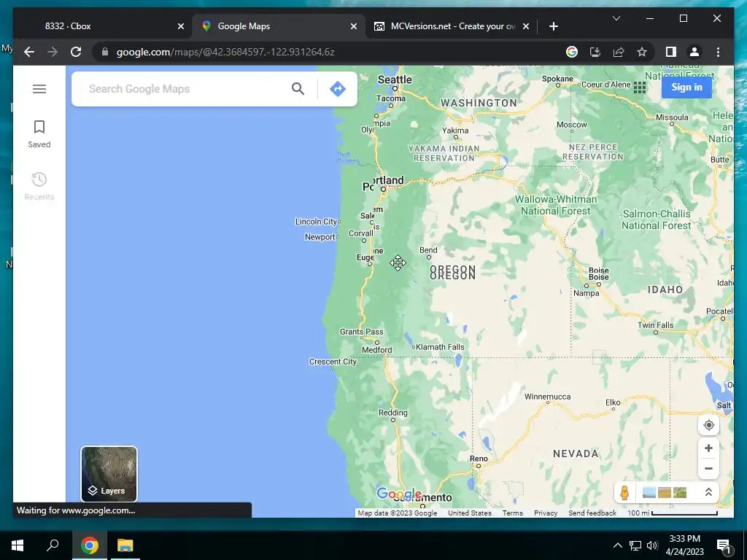Screen dimensions: 747x560
Task: Close the MCVersions.net tab
Action: pyautogui.click(x=526, y=27)
